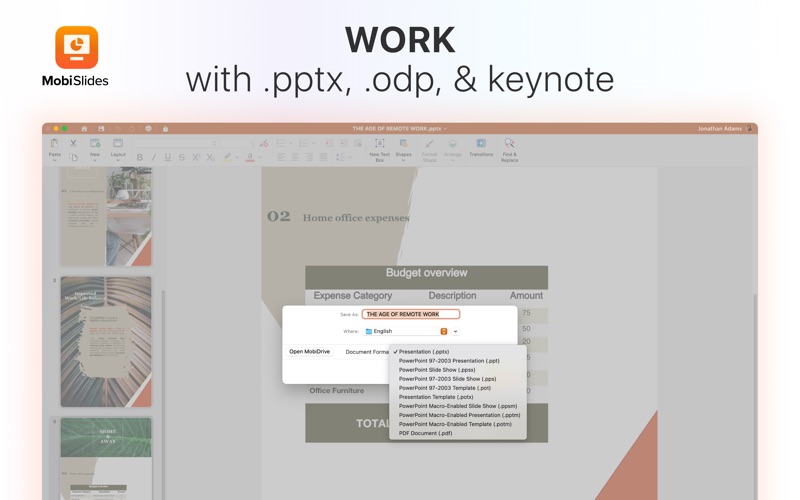Click the Description column header
800x500 pixels.
coord(452,295)
